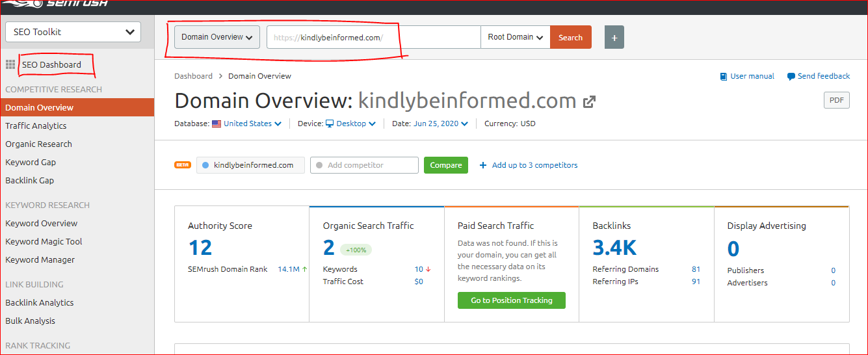Click the Referring Domains count 81

[696, 269]
